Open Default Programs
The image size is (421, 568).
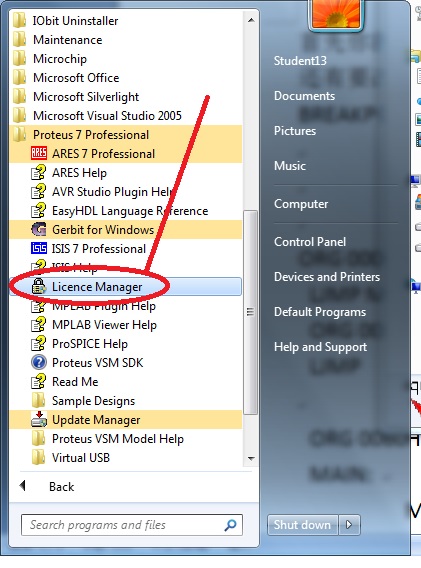[320, 312]
